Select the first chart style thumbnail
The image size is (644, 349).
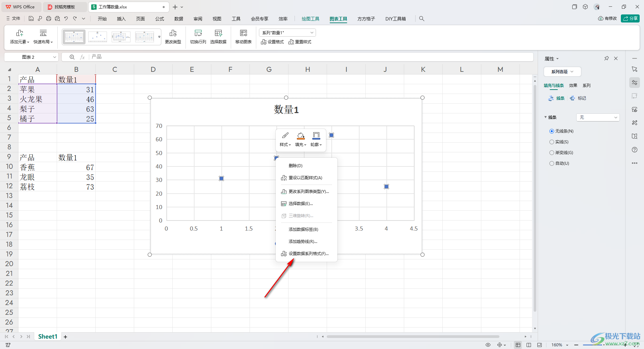coord(74,37)
